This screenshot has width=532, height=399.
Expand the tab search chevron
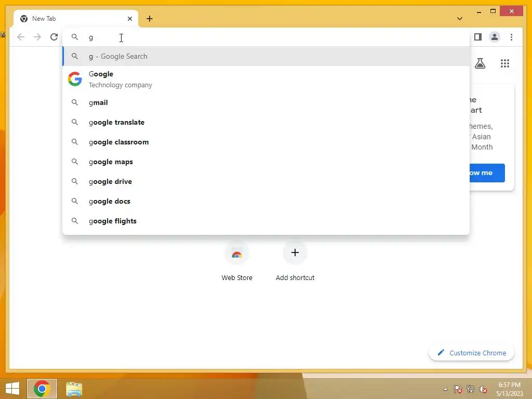460,19
